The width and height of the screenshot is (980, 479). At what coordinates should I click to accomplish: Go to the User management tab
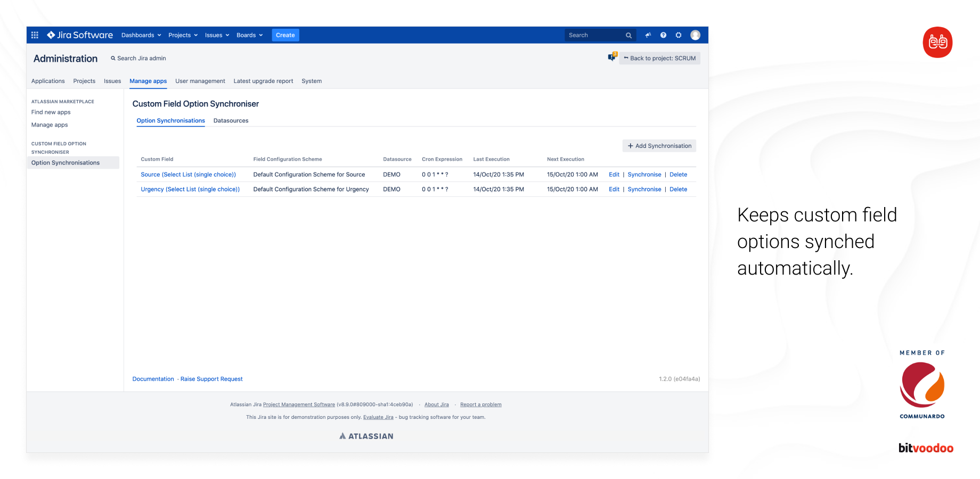tap(200, 81)
